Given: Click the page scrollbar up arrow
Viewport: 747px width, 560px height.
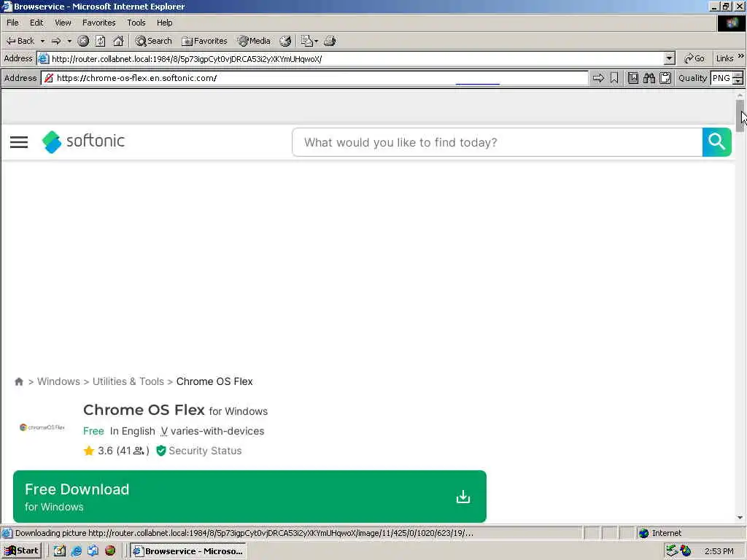Looking at the screenshot, I should tap(740, 96).
